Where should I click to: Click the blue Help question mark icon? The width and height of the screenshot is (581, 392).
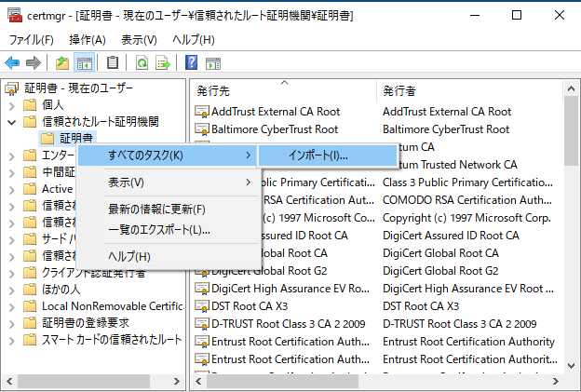click(x=191, y=62)
